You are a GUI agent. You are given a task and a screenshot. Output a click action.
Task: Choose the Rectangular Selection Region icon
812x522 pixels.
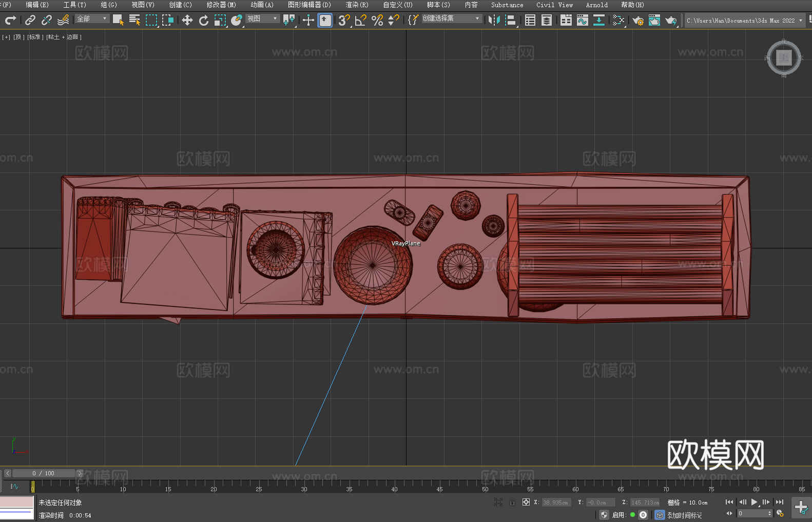[x=151, y=20]
